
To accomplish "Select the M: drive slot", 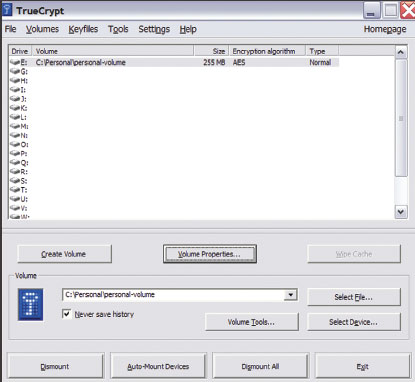I will point(19,126).
